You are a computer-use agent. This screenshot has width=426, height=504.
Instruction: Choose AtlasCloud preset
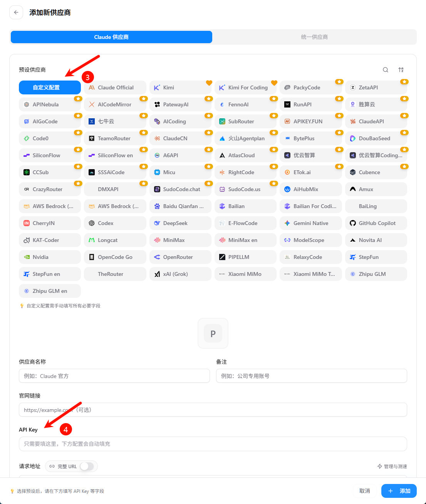pyautogui.click(x=245, y=155)
